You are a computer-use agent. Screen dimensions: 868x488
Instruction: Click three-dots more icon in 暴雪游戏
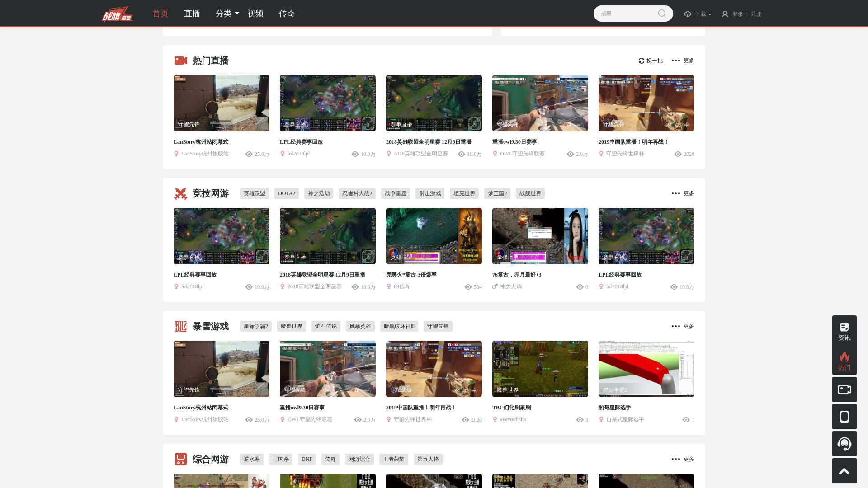coord(676,326)
